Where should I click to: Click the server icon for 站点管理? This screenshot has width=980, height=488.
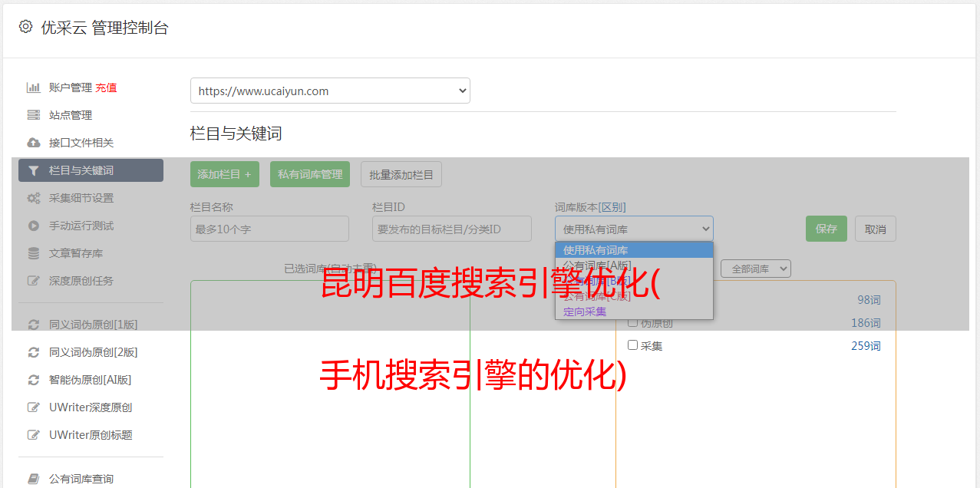pos(33,115)
